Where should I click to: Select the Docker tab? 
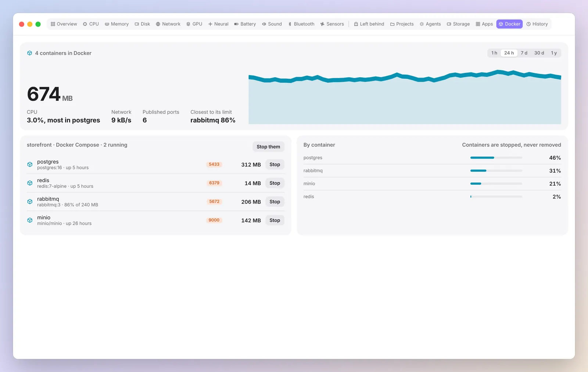pyautogui.click(x=509, y=24)
